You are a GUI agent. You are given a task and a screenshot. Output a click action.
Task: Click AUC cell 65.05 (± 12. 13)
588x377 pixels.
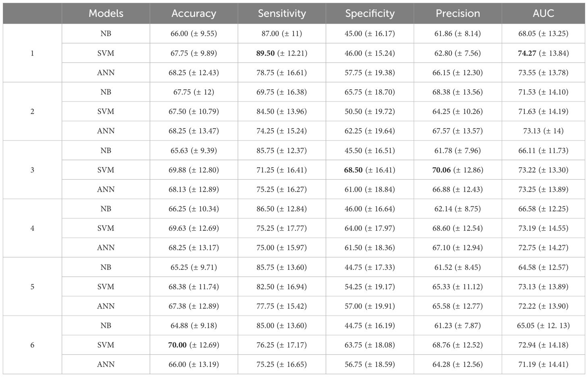click(x=543, y=325)
